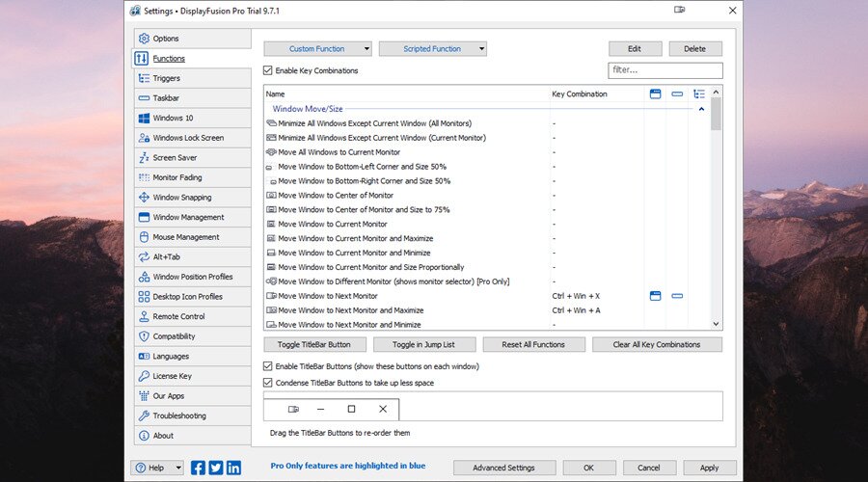Click the LinkedIn icon

pyautogui.click(x=233, y=468)
